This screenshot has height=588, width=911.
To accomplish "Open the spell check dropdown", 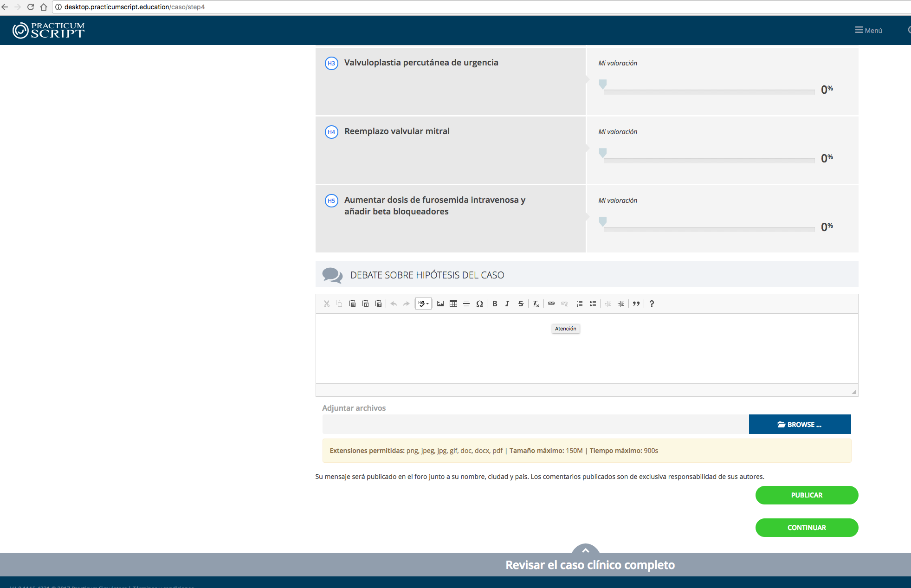I will [x=423, y=304].
